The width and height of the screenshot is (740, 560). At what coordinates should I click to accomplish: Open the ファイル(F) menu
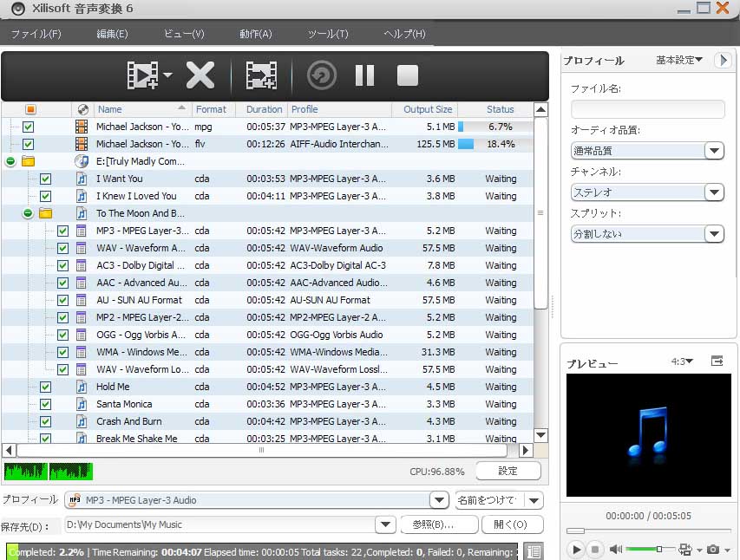click(x=36, y=34)
